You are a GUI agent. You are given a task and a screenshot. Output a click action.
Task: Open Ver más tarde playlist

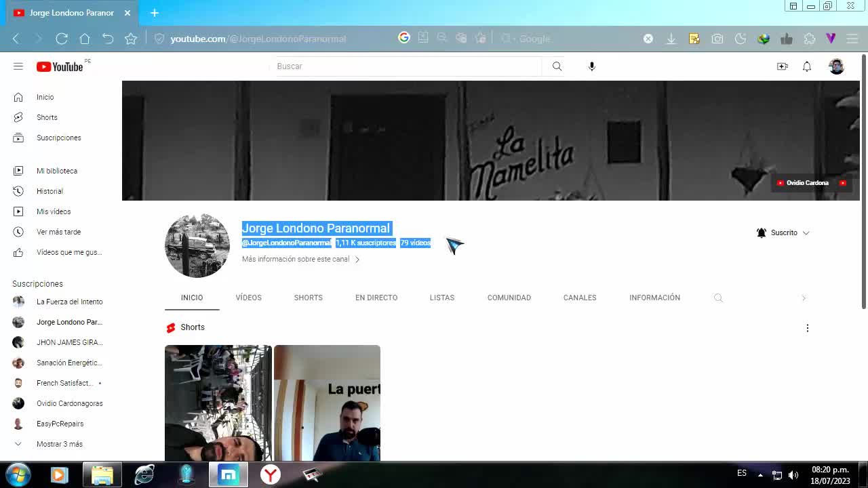(x=57, y=232)
